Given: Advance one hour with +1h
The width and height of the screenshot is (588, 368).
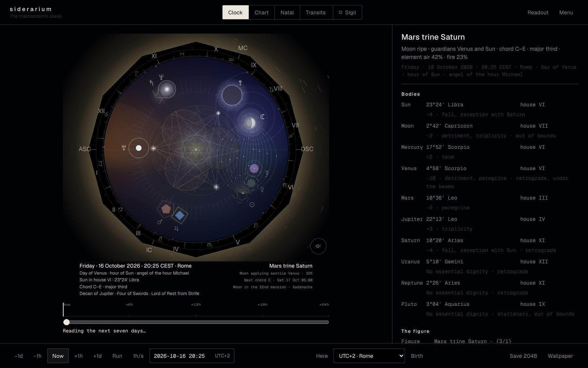Looking at the screenshot, I should click(78, 356).
